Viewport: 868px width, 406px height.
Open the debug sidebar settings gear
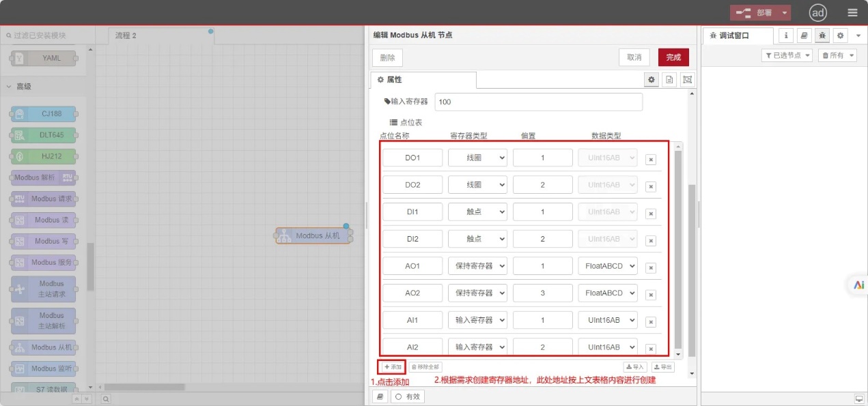point(840,35)
